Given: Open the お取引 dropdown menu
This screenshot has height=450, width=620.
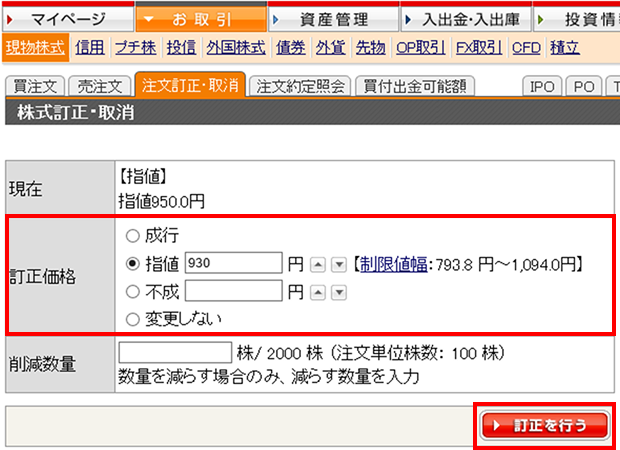Looking at the screenshot, I should (201, 19).
